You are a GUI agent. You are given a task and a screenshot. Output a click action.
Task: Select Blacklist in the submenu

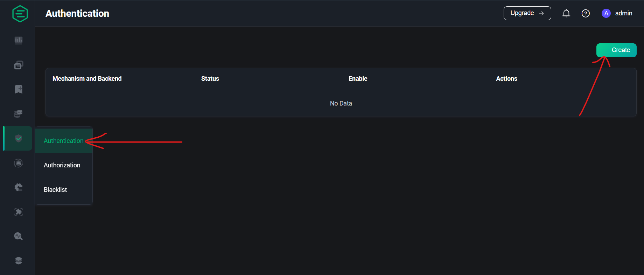coord(64,190)
